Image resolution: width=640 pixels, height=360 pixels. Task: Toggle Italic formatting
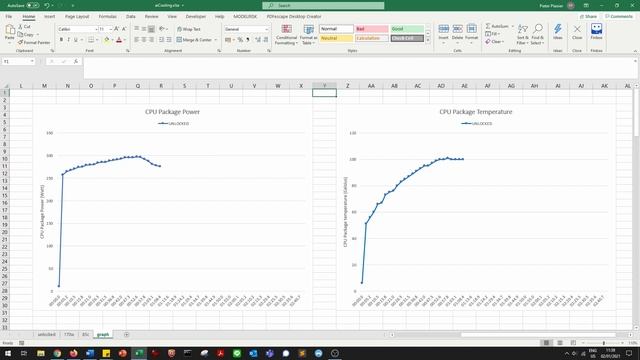click(69, 40)
